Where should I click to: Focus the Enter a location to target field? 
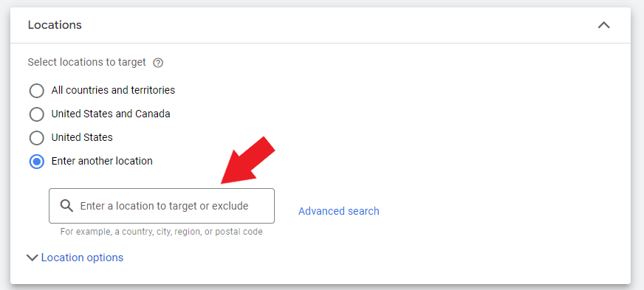162,206
